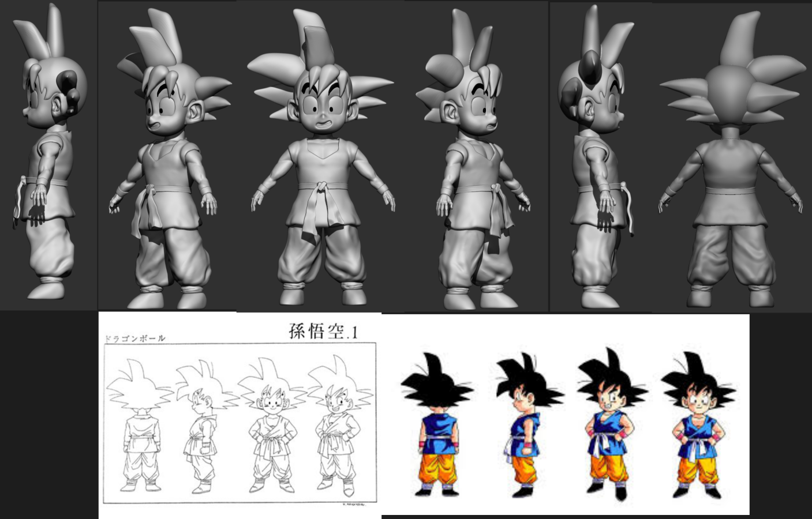812x519 pixels.
Task: Click the 'ドラゴンボール' label on line-art sheet
Action: pos(134,339)
